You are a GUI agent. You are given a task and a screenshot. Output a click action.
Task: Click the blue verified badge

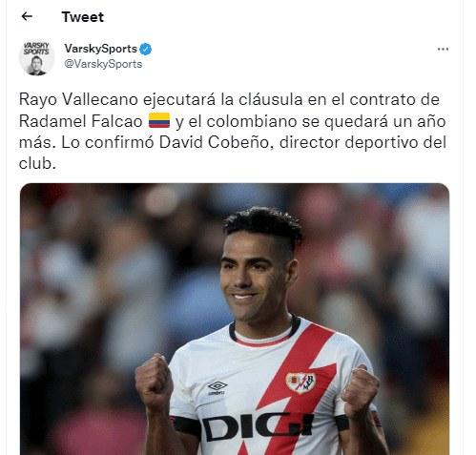click(146, 49)
